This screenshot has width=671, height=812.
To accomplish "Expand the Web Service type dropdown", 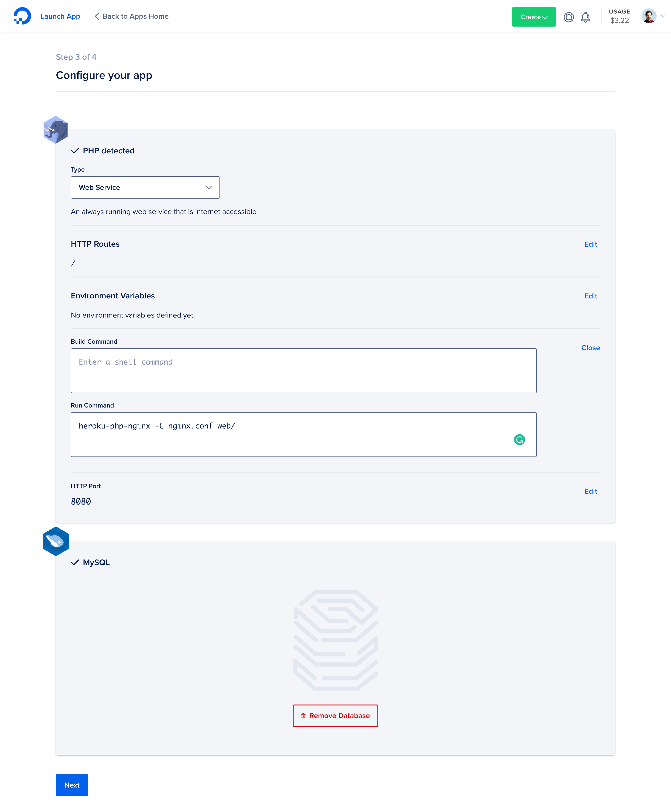I will pos(145,187).
